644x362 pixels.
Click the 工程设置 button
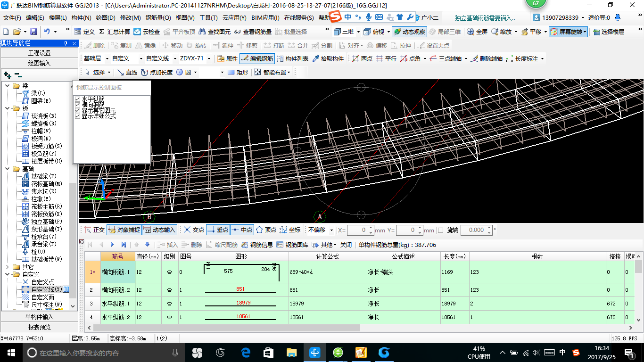point(39,53)
